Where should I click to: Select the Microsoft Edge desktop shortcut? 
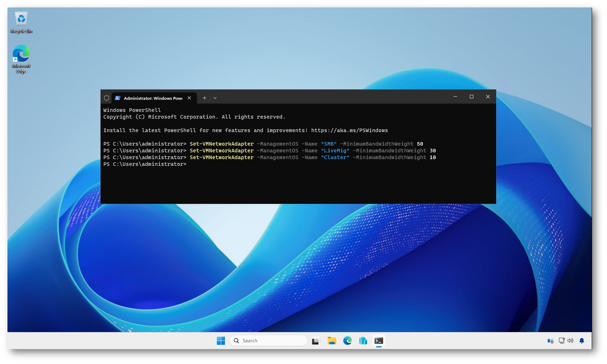(21, 59)
